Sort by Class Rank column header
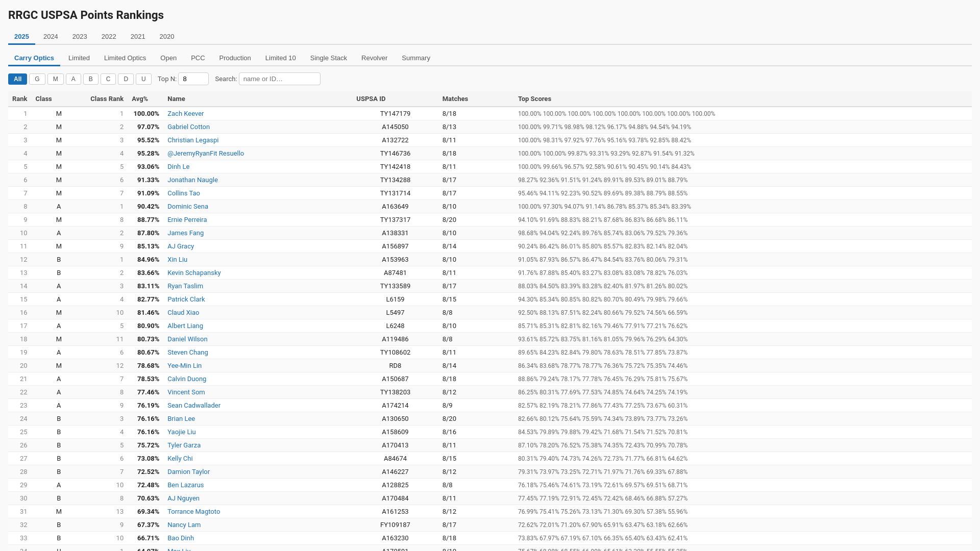Image resolution: width=980 pixels, height=551 pixels. 107,99
